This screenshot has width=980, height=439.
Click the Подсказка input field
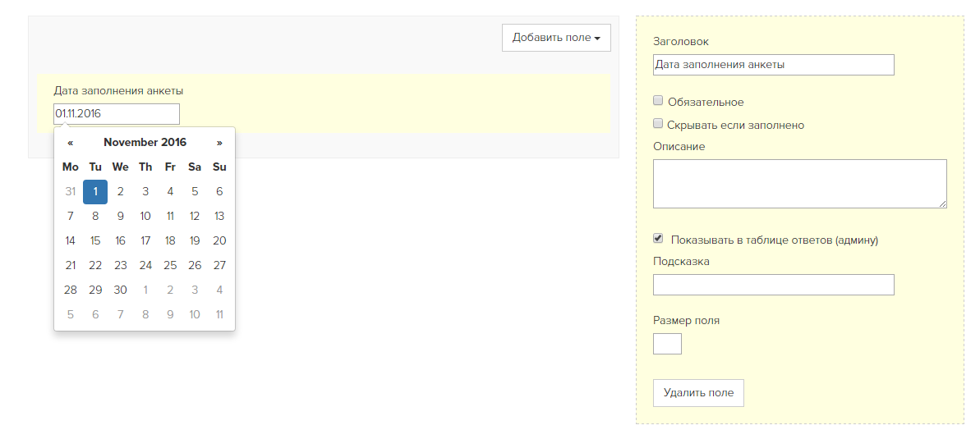pyautogui.click(x=773, y=285)
